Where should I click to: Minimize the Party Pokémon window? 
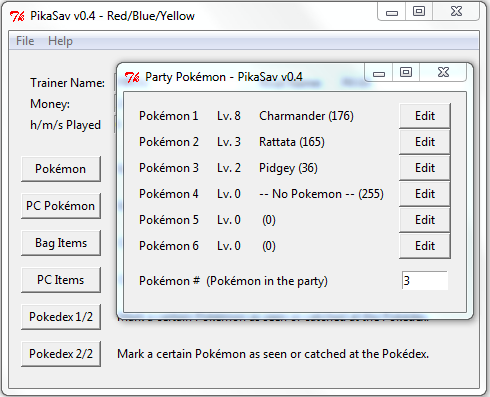pyautogui.click(x=379, y=73)
